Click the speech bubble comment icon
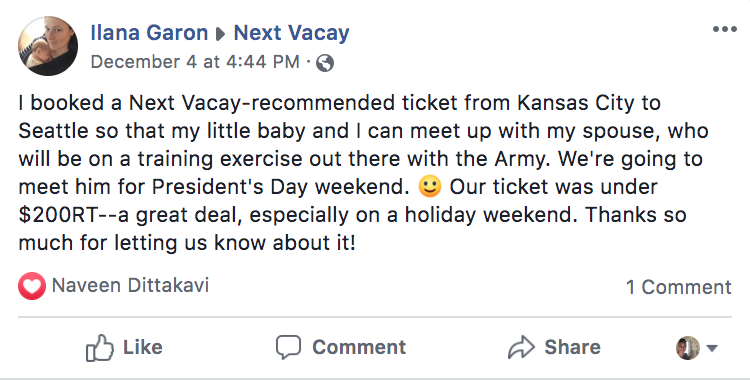Viewport: 750px width, 380px height. click(288, 347)
